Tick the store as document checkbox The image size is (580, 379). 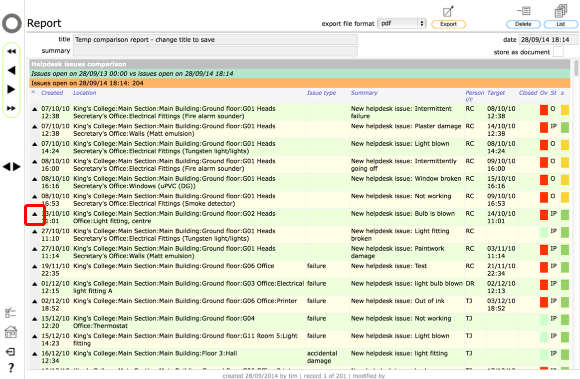558,52
